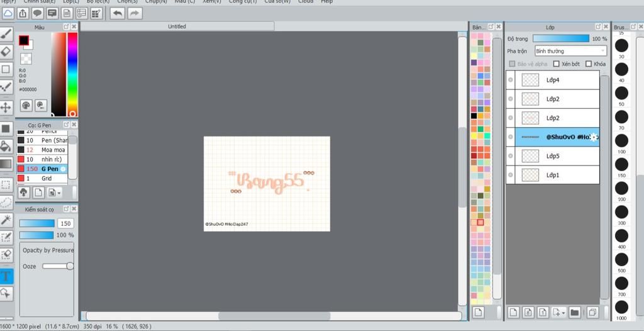Select the Lasso selection tool
This screenshot has width=644, height=331.
pyautogui.click(x=6, y=202)
